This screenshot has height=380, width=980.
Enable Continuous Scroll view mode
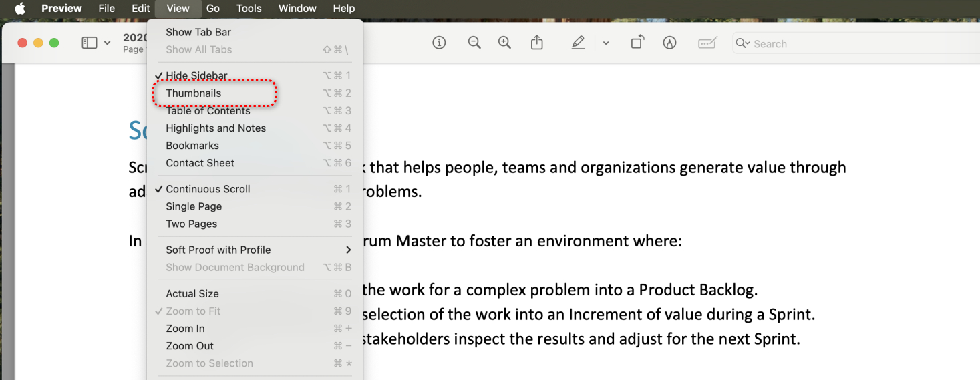[208, 189]
